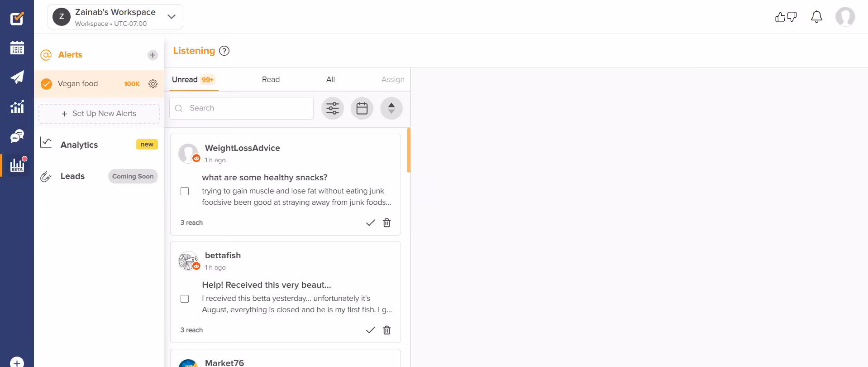This screenshot has width=868, height=367.
Task: Open post 'Help! Received this very beaut...'
Action: (266, 285)
